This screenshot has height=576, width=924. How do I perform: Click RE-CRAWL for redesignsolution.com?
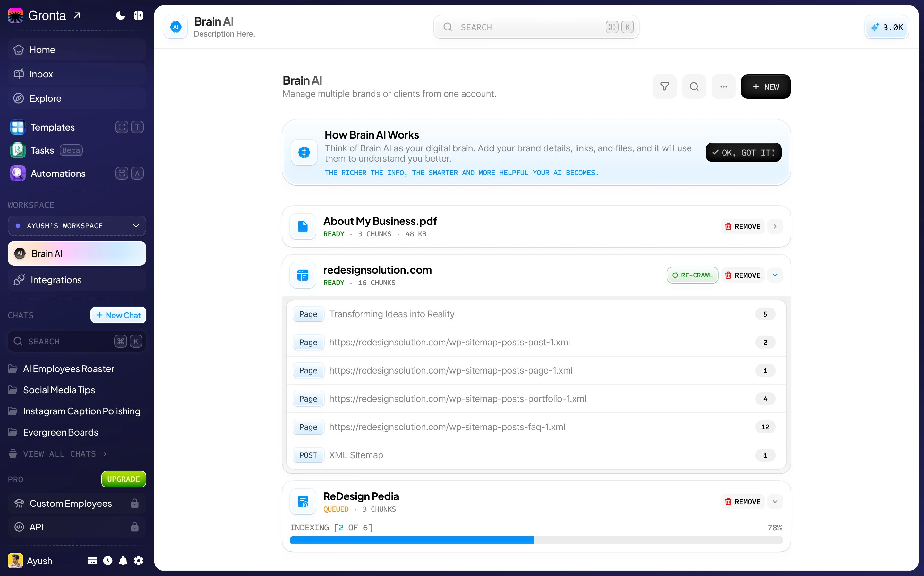692,275
